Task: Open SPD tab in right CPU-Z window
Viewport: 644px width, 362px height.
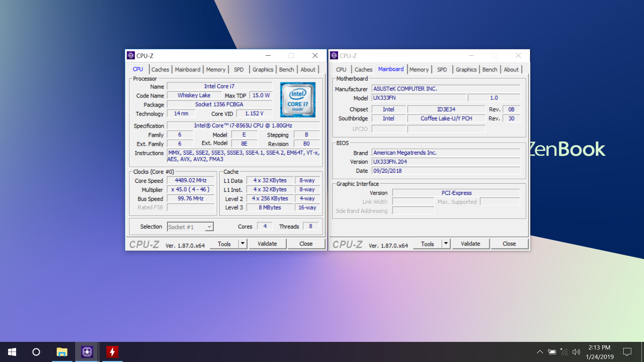Action: [x=442, y=69]
